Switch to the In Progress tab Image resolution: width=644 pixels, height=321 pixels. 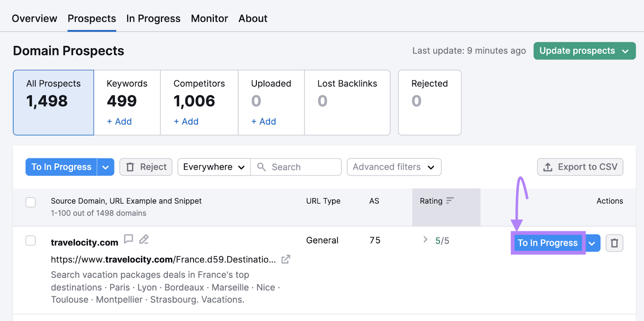click(x=153, y=19)
